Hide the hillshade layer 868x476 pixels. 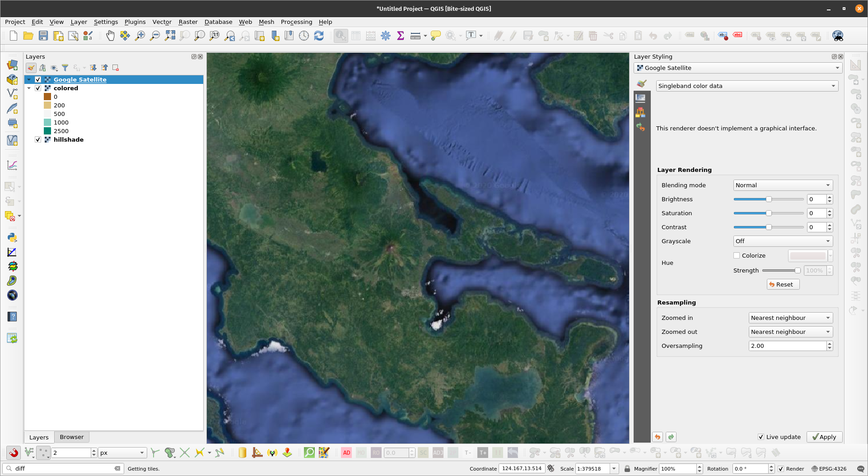pyautogui.click(x=38, y=139)
